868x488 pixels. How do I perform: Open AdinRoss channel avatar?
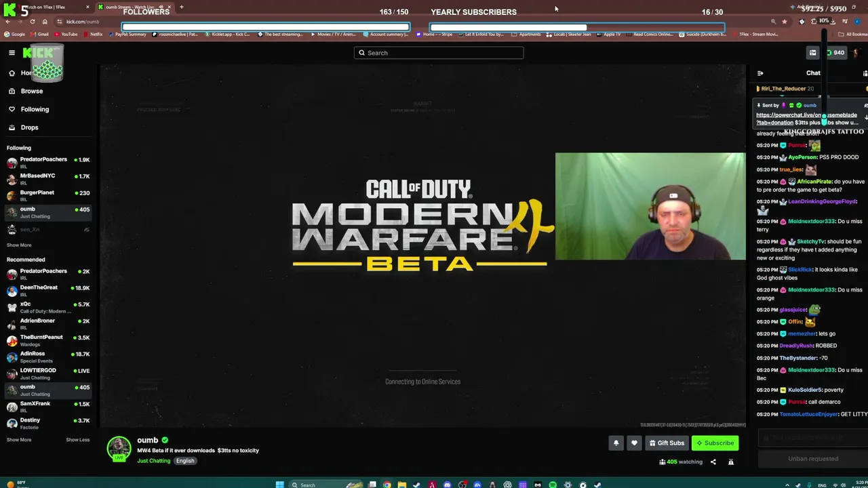pyautogui.click(x=12, y=357)
